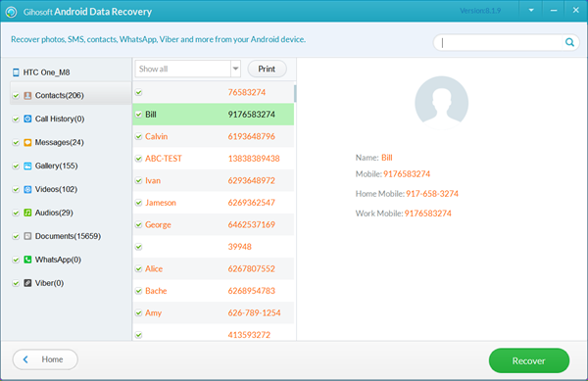
Task: Click the magnifier search icon
Action: tap(569, 42)
